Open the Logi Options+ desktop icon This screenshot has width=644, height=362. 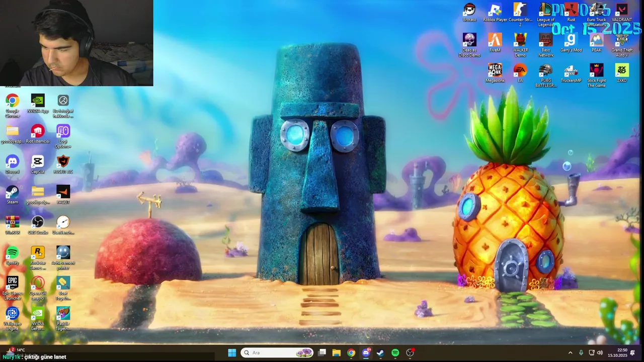click(63, 136)
